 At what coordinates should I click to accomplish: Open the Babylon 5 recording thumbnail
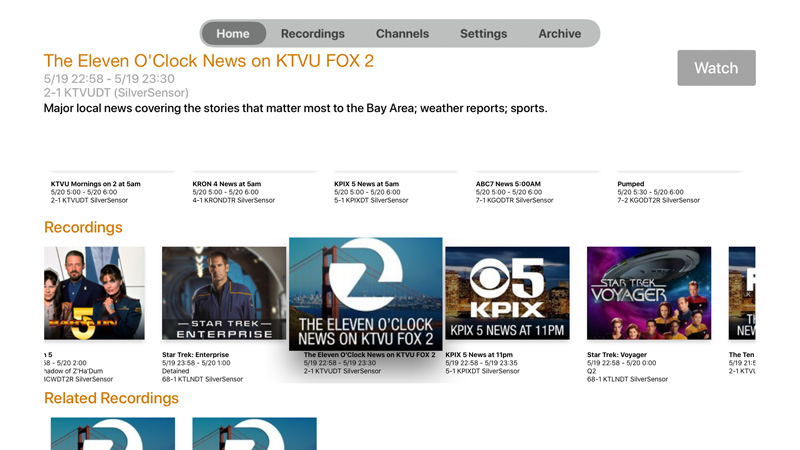click(94, 293)
